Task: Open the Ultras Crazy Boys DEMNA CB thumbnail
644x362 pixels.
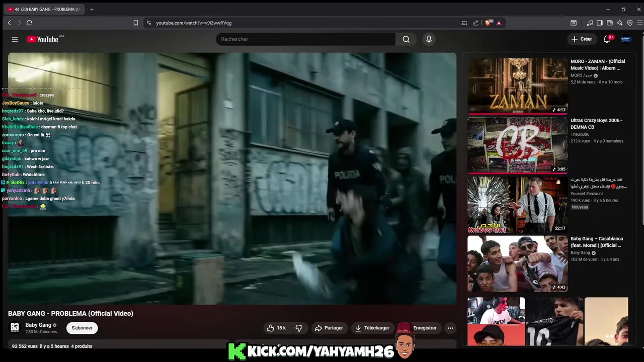Action: click(518, 145)
